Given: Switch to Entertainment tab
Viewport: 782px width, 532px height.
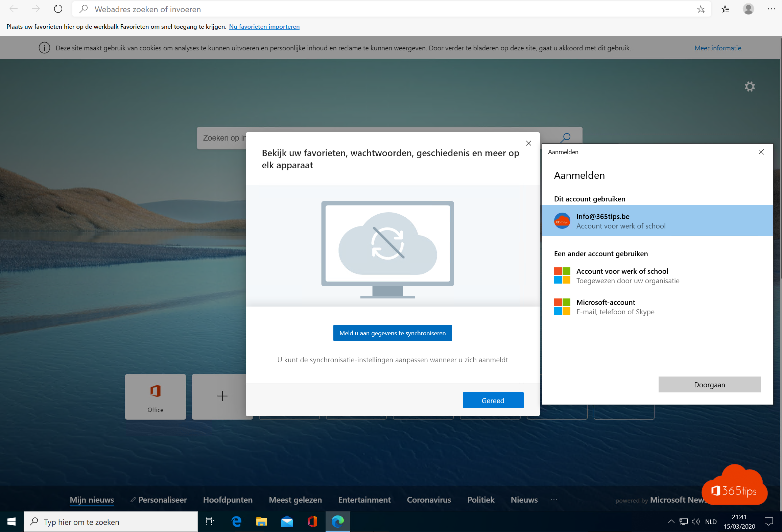Looking at the screenshot, I should [364, 500].
